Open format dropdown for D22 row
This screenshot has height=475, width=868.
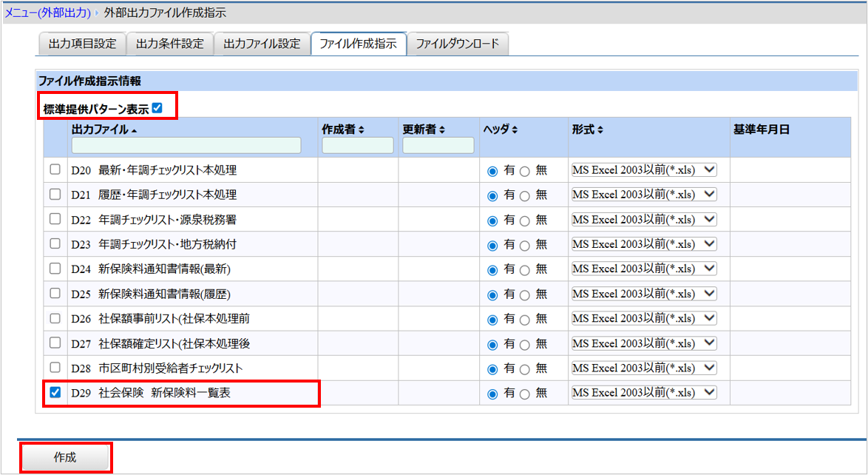point(644,220)
